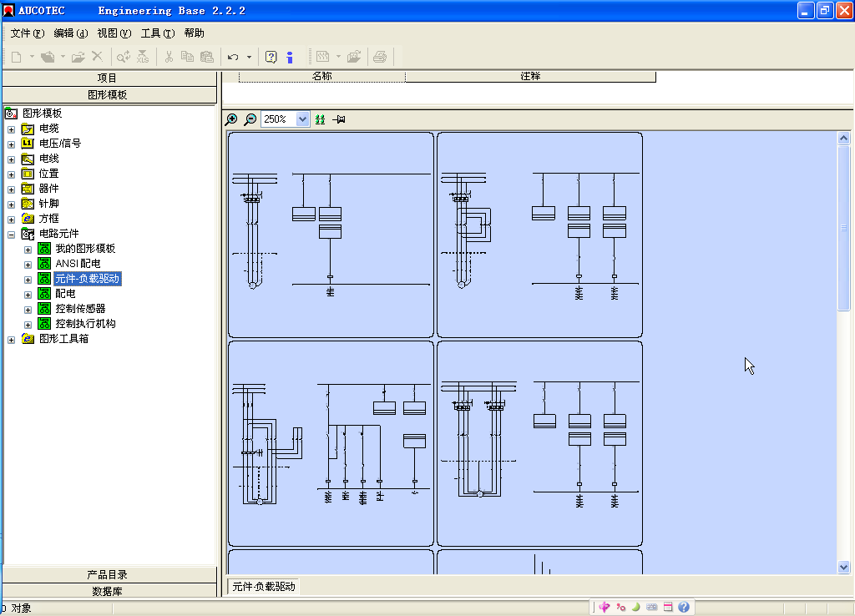Click the Cut scissors icon

point(169,57)
